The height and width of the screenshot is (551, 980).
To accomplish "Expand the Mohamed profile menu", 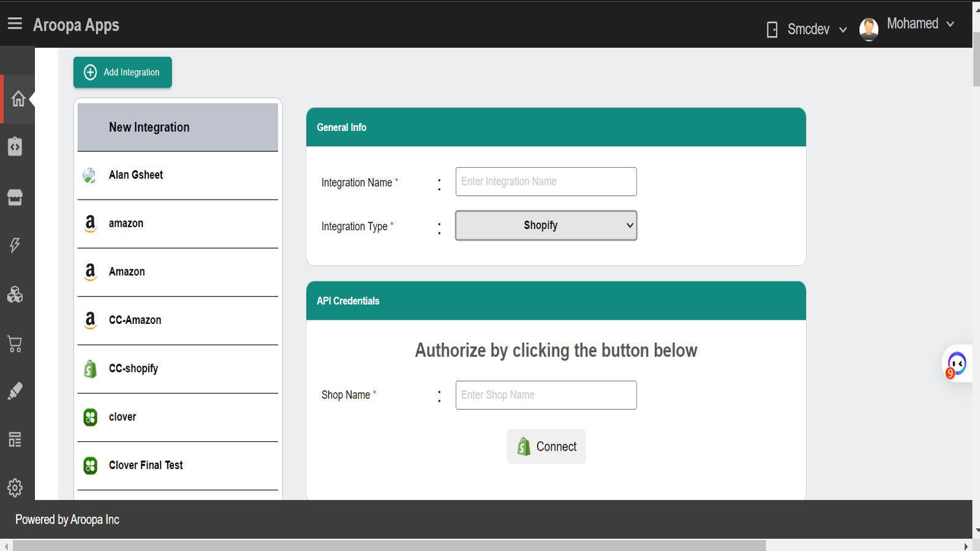I will pyautogui.click(x=912, y=24).
